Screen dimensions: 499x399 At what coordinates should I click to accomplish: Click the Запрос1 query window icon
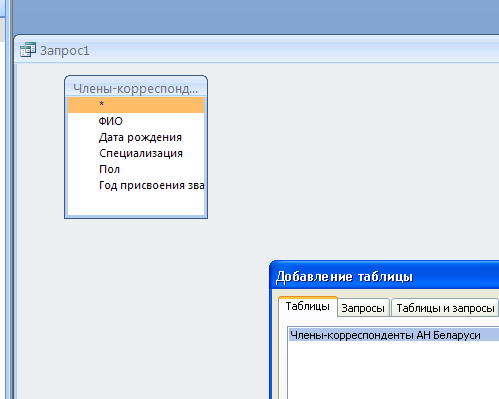pyautogui.click(x=28, y=50)
